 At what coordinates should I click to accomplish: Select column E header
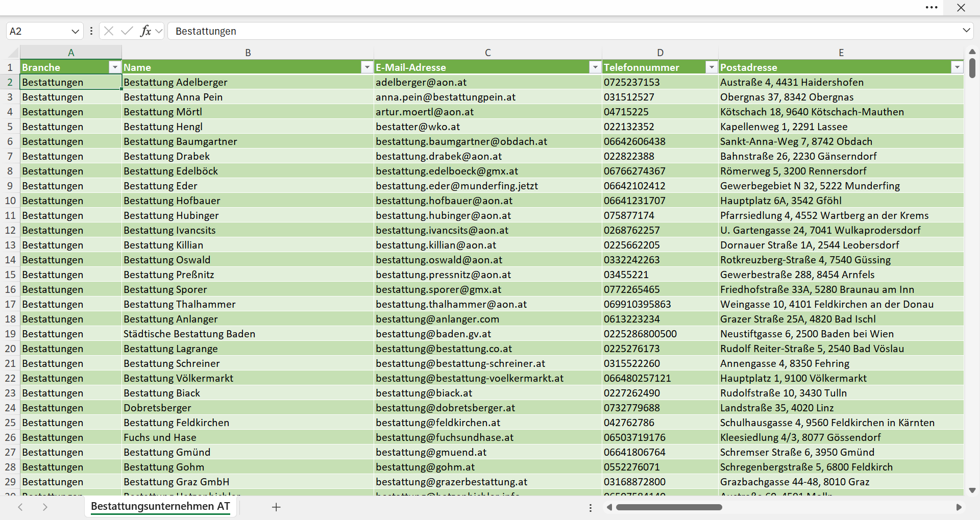[x=841, y=53]
